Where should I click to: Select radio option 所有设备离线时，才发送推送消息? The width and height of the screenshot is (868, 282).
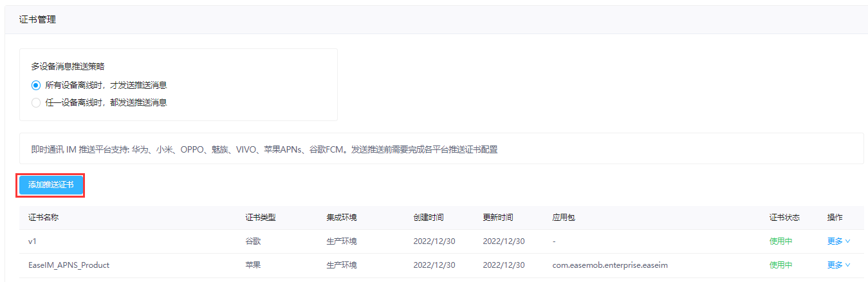36,85
